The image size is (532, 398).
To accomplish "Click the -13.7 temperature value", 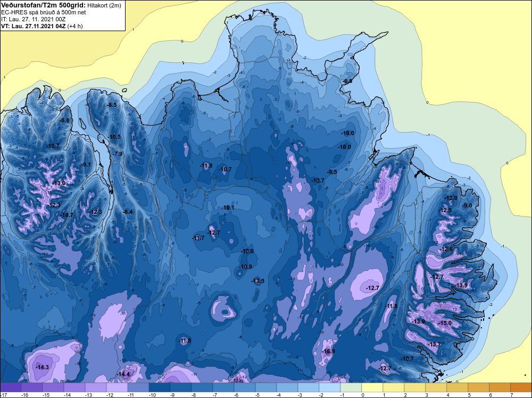I will pos(435,344).
